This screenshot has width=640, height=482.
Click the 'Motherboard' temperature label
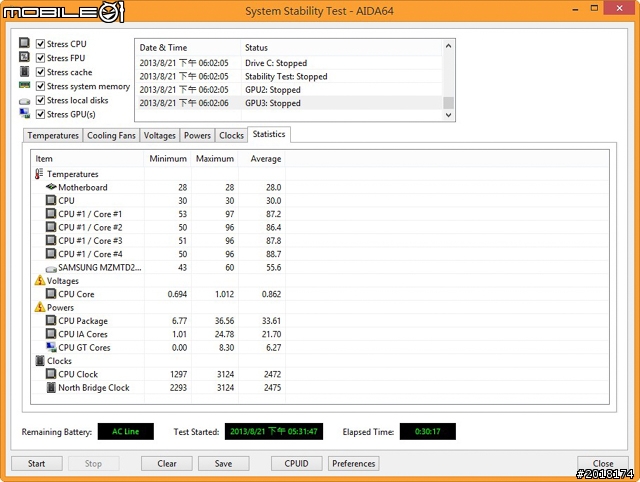(83, 187)
